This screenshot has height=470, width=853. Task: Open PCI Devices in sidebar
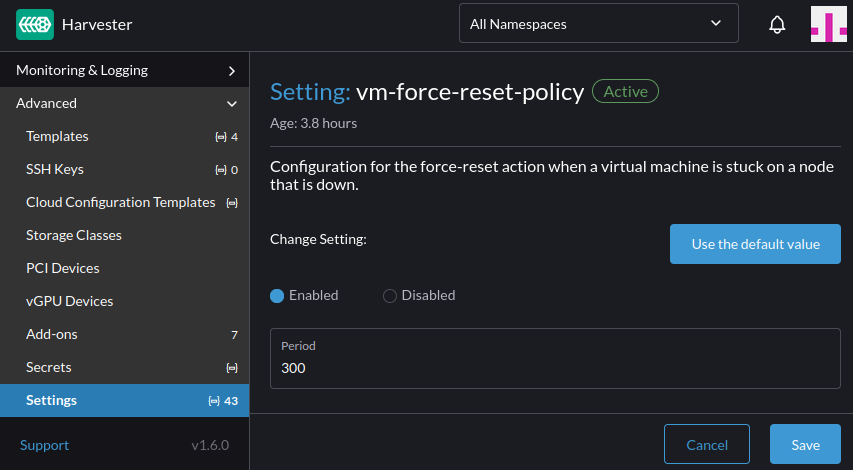pos(62,268)
